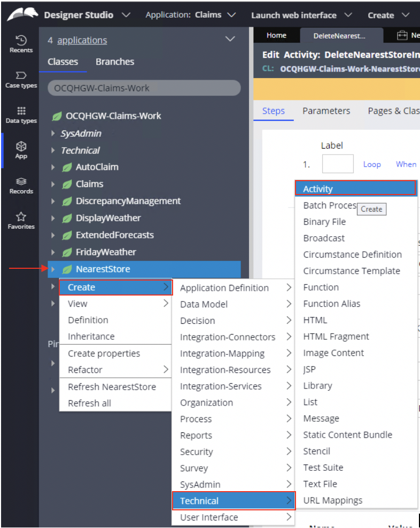Screen dimensions: 420x528
Task: Select Activity in the Technical submenu
Action: pos(356,189)
